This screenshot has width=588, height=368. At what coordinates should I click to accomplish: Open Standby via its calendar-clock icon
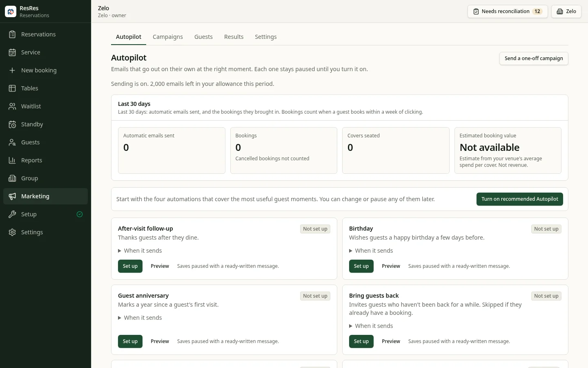point(12,124)
